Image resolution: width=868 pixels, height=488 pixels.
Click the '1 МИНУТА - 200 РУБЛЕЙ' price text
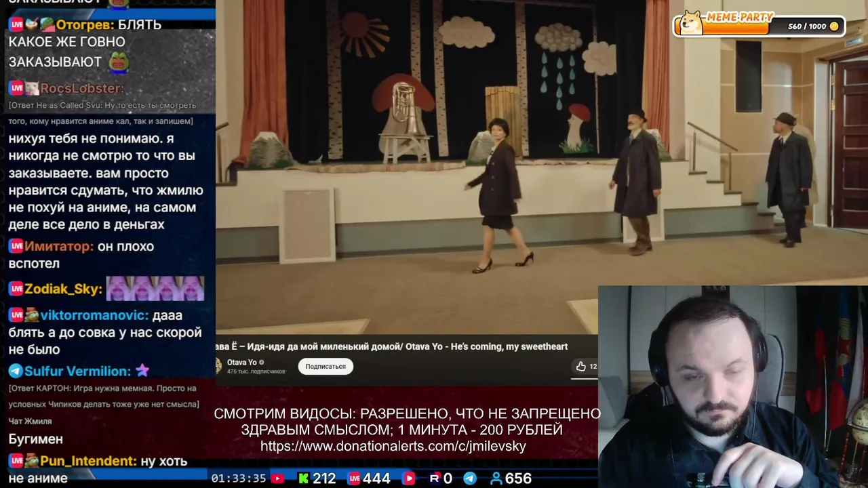481,430
